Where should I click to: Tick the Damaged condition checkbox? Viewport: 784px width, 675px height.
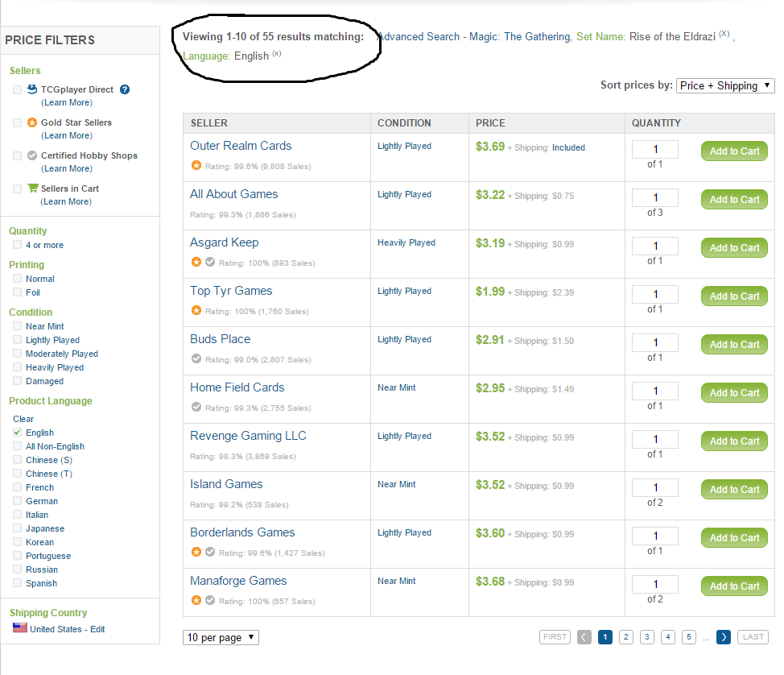tap(18, 381)
